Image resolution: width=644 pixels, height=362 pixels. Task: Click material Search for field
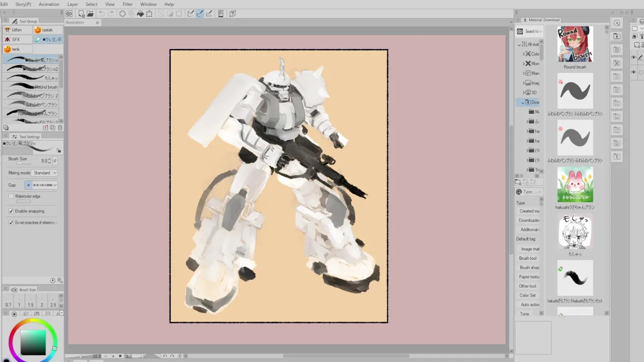click(x=530, y=31)
